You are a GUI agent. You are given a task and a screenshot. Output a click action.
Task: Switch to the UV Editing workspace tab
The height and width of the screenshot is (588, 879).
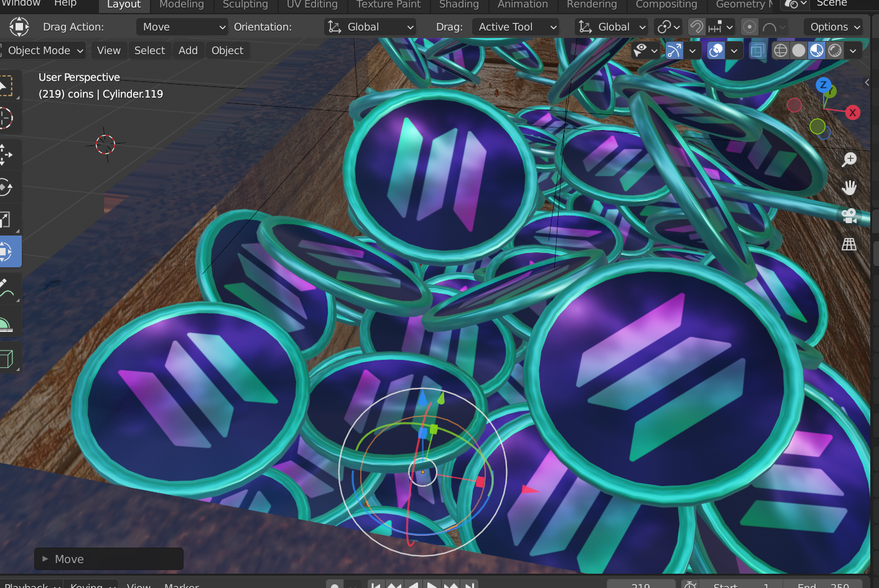312,4
